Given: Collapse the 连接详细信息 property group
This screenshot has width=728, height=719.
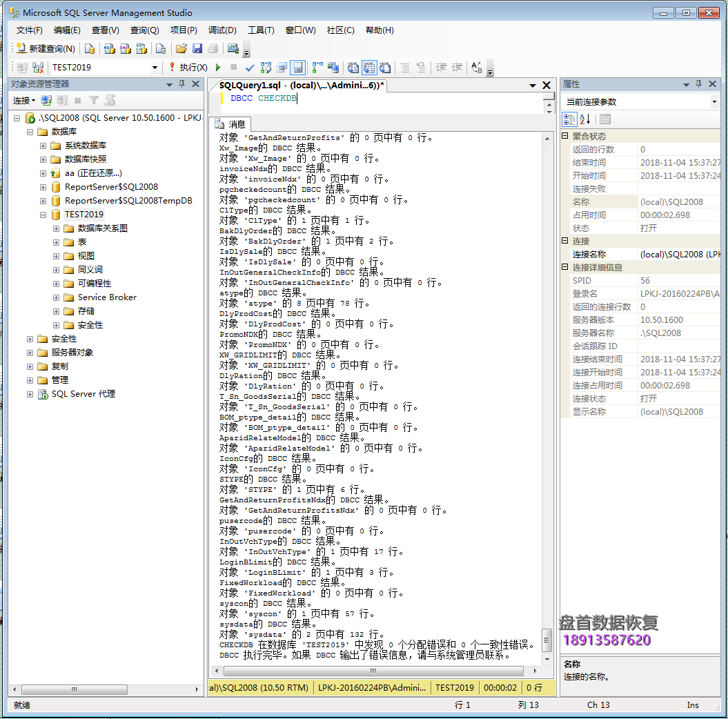Looking at the screenshot, I should (565, 267).
